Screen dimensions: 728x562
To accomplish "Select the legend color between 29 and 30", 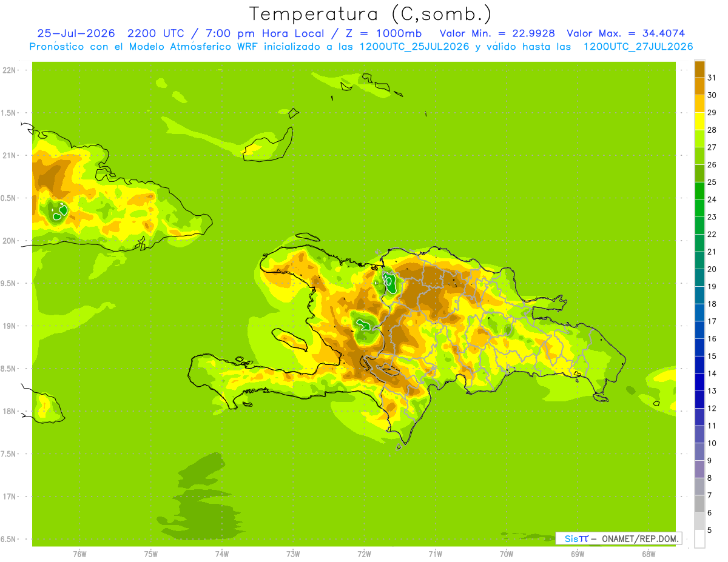I will pyautogui.click(x=699, y=104).
